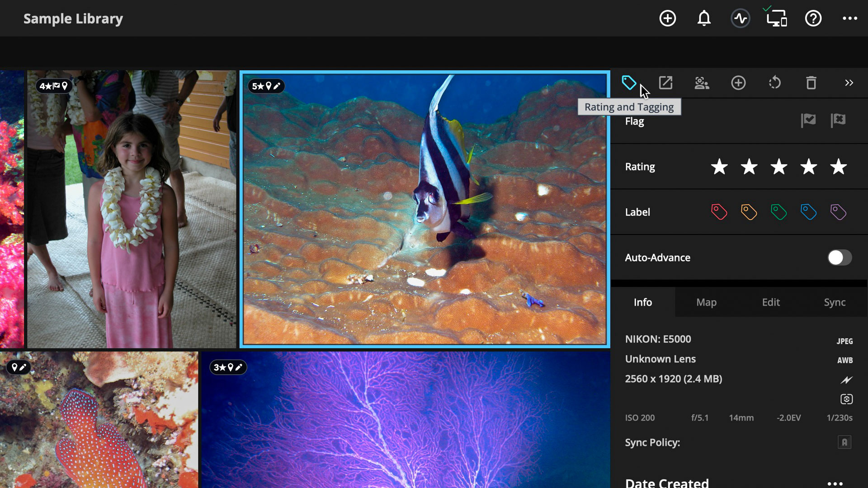Set rating to three stars

pos(779,167)
